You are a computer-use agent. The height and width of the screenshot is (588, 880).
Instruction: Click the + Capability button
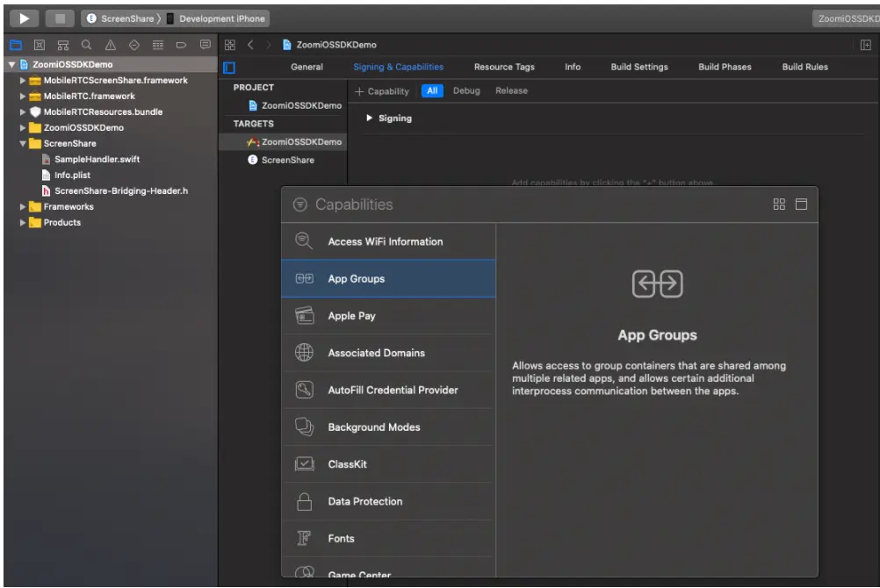click(x=383, y=91)
